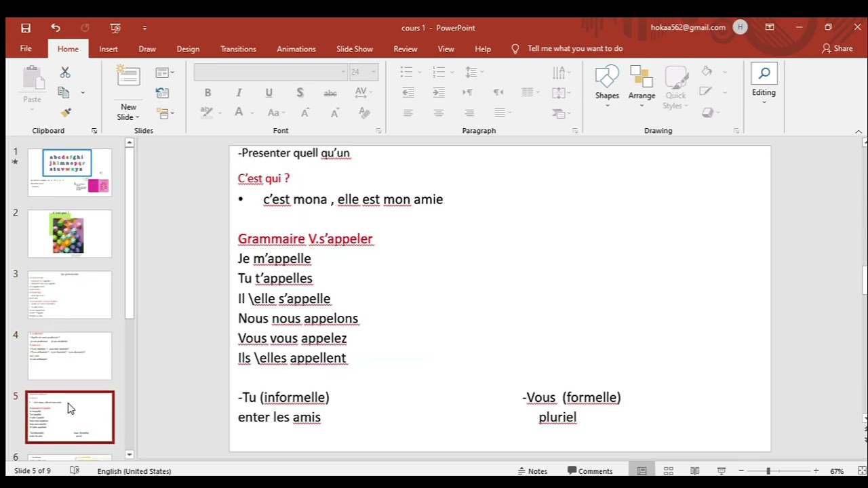Click the Share button

pyautogui.click(x=837, y=49)
